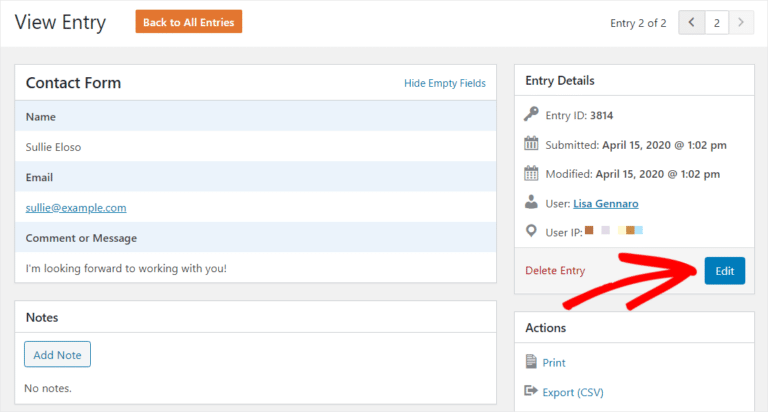Click the User IP location pin icon
Screen dimensions: 768x412
coord(531,231)
